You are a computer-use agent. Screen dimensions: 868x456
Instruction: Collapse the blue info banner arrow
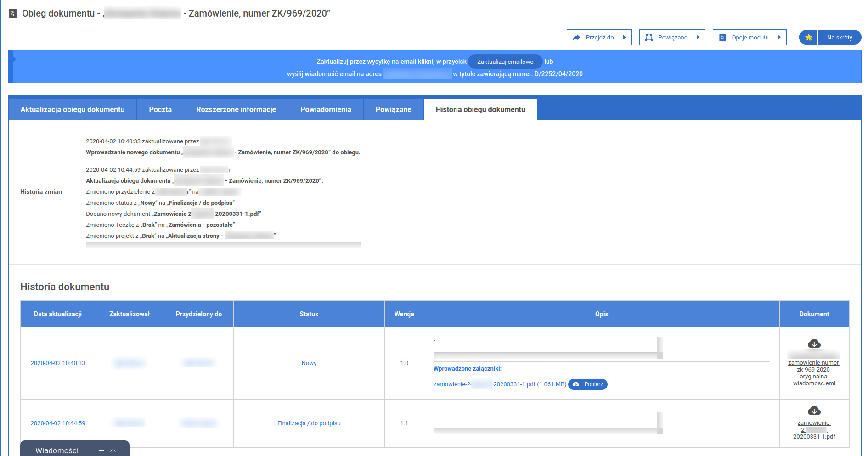click(x=14, y=59)
